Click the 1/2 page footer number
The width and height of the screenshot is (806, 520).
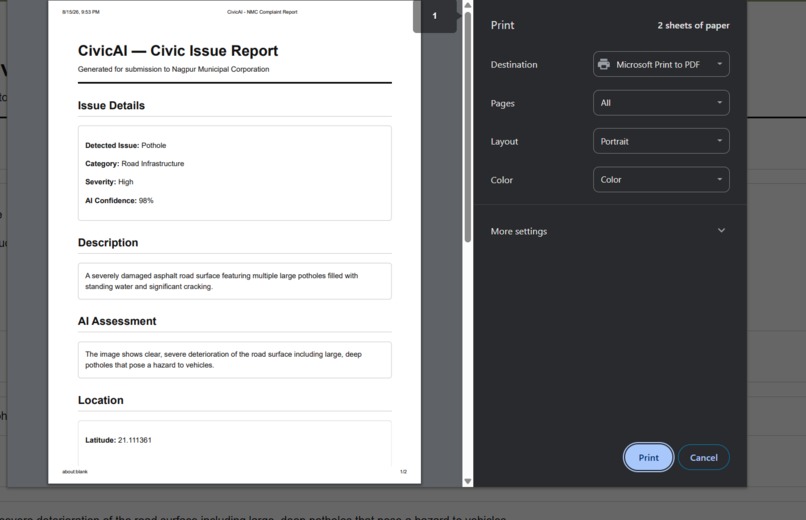click(404, 472)
